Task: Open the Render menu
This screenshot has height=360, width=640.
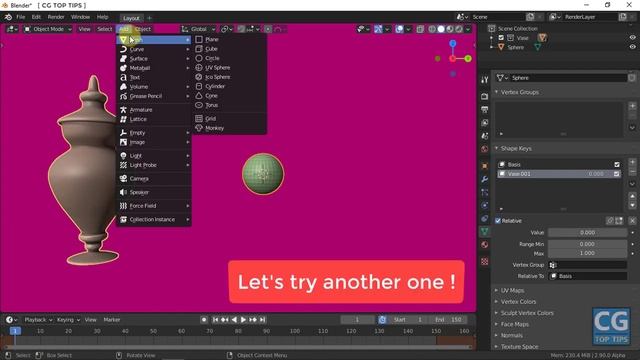Action: [x=56, y=17]
